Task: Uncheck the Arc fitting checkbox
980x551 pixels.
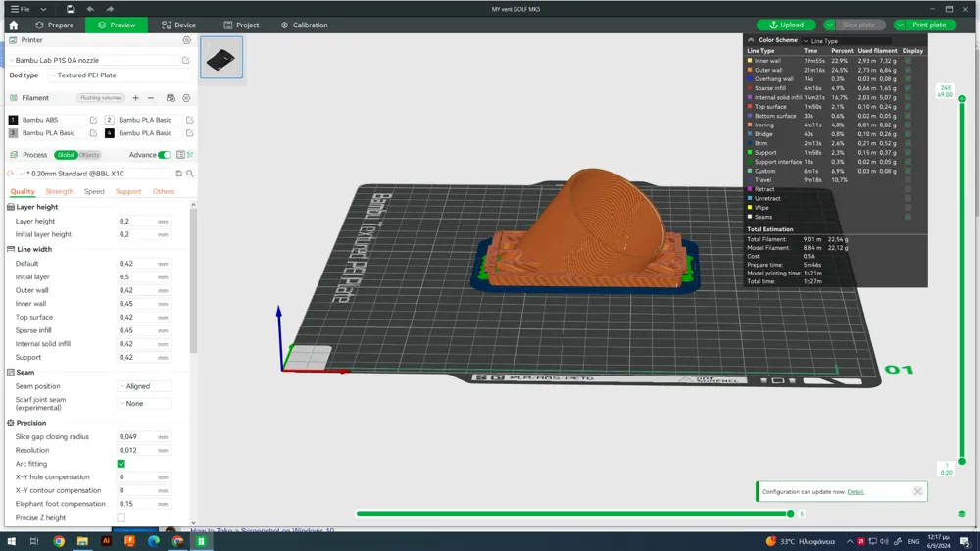Action: (x=122, y=464)
